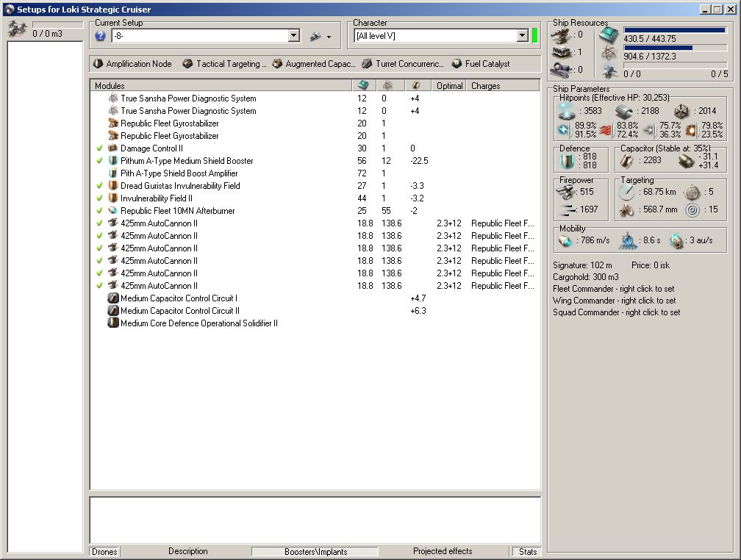Image resolution: width=741 pixels, height=560 pixels.
Task: Click Squad Commander - right click to set
Action: (616, 312)
